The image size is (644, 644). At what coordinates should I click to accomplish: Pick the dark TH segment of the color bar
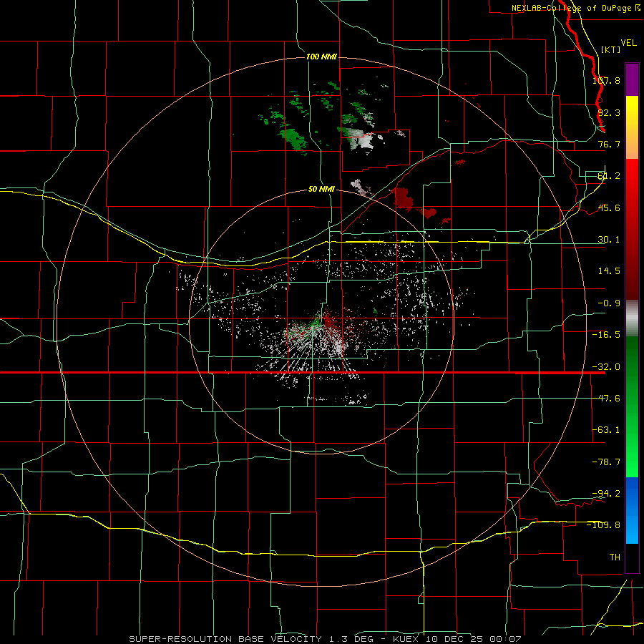click(x=632, y=558)
